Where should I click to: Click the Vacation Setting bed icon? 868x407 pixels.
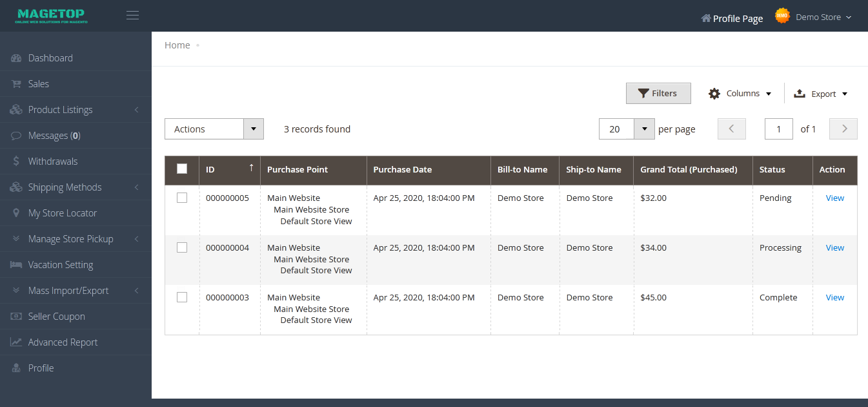[x=16, y=265]
